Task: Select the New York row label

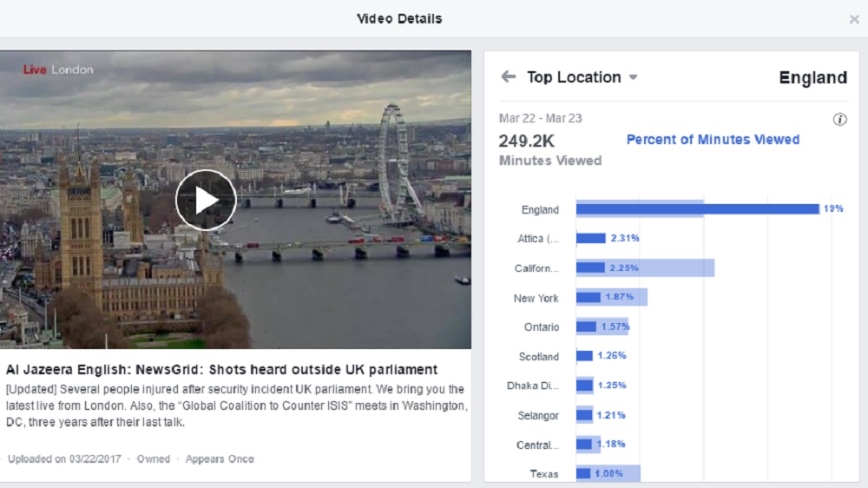Action: (x=536, y=298)
